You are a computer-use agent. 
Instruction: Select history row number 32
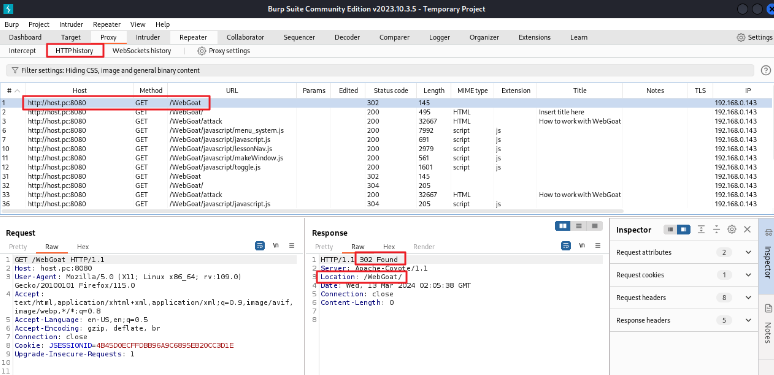click(386, 186)
